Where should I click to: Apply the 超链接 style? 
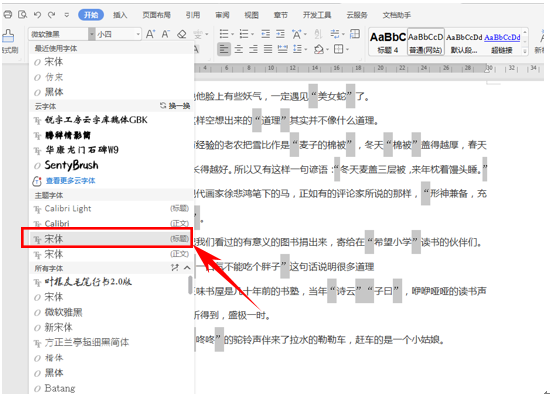coord(502,42)
